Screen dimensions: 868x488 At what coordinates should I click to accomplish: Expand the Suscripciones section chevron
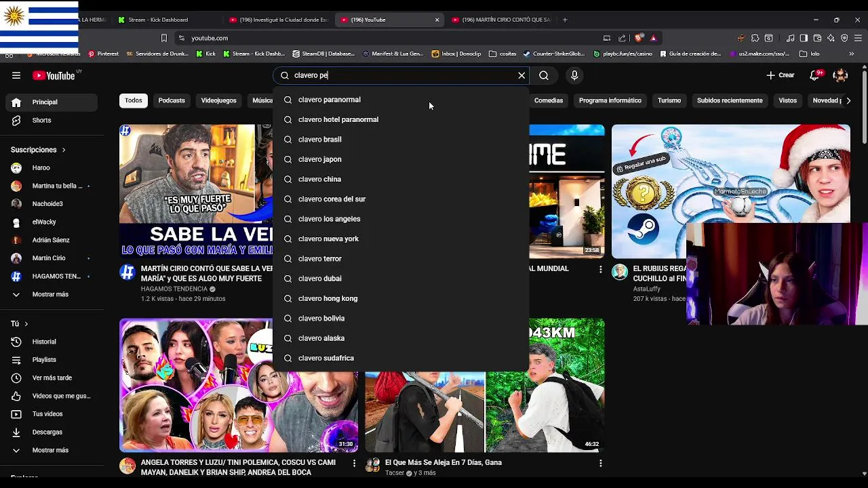tap(64, 150)
